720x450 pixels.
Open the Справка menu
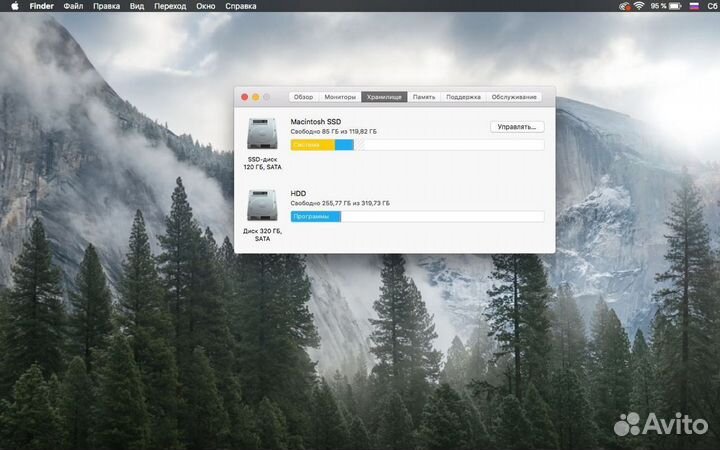pos(241,6)
